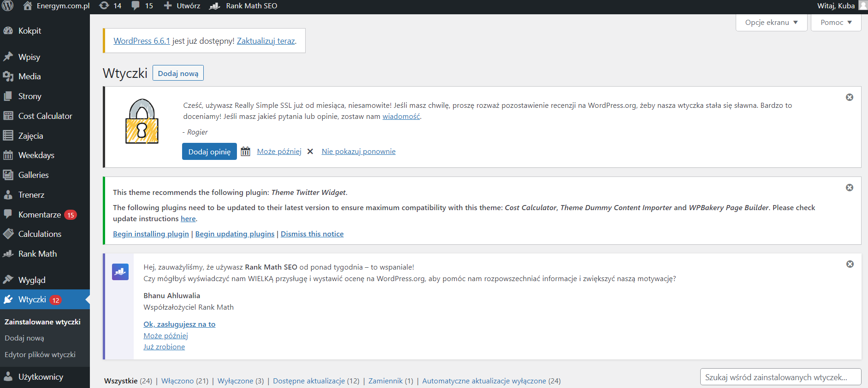This screenshot has width=868, height=388.
Task: Click Begin installing plugin link
Action: [151, 234]
